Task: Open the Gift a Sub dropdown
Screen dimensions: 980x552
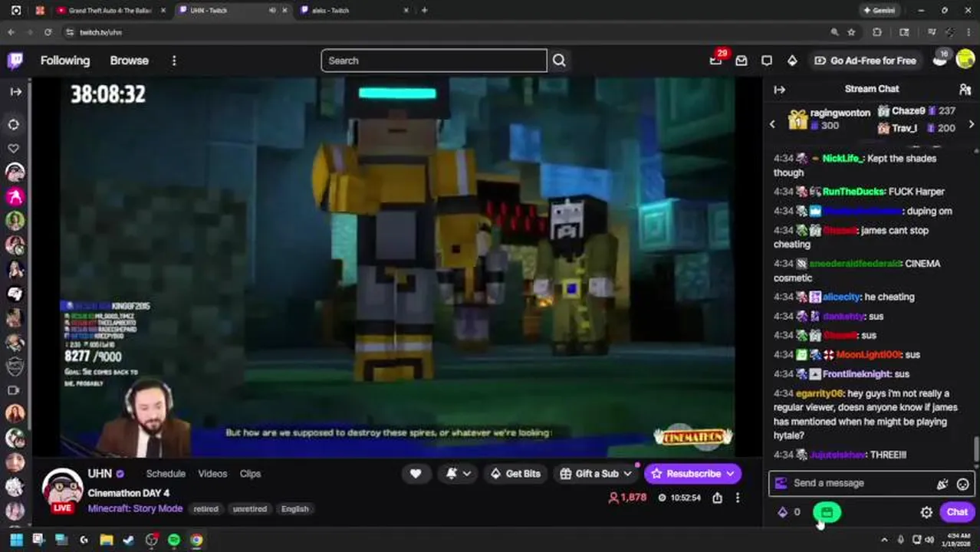Action: [595, 474]
